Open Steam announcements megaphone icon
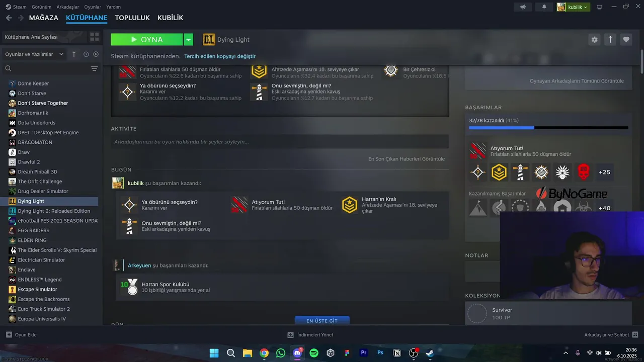Screen dimensions: 644x362 [523, 7]
